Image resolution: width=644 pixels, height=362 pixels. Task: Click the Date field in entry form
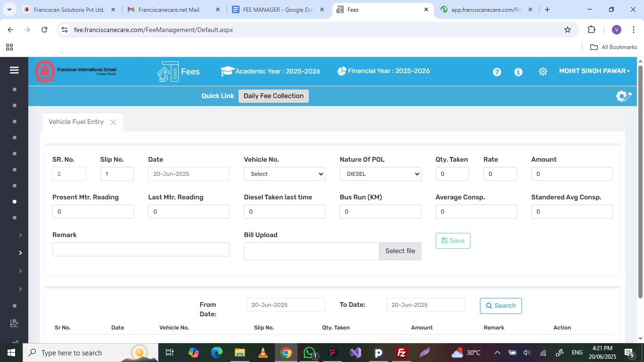pyautogui.click(x=189, y=174)
